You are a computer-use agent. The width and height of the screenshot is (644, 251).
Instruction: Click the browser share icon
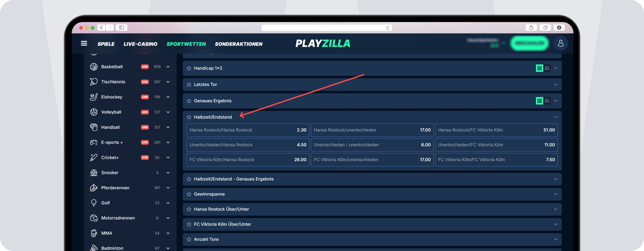click(531, 28)
